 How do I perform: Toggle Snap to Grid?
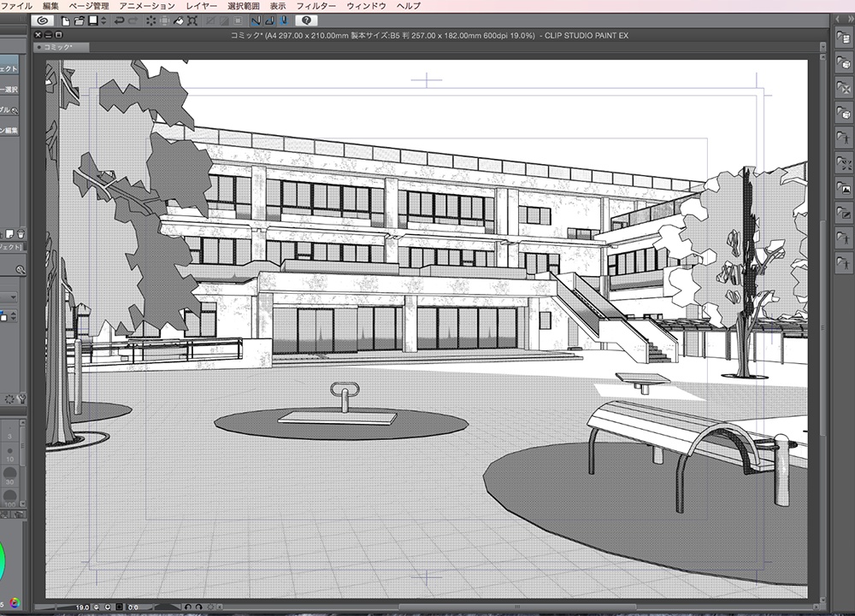click(284, 21)
